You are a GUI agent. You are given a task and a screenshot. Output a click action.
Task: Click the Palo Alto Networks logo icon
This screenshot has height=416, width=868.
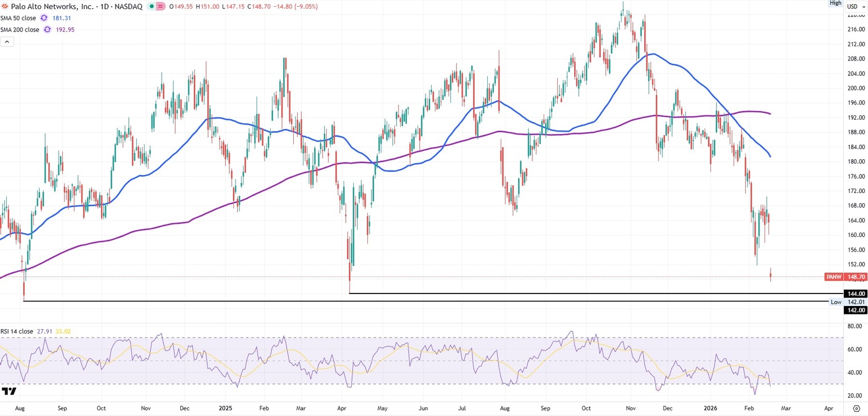(x=5, y=7)
